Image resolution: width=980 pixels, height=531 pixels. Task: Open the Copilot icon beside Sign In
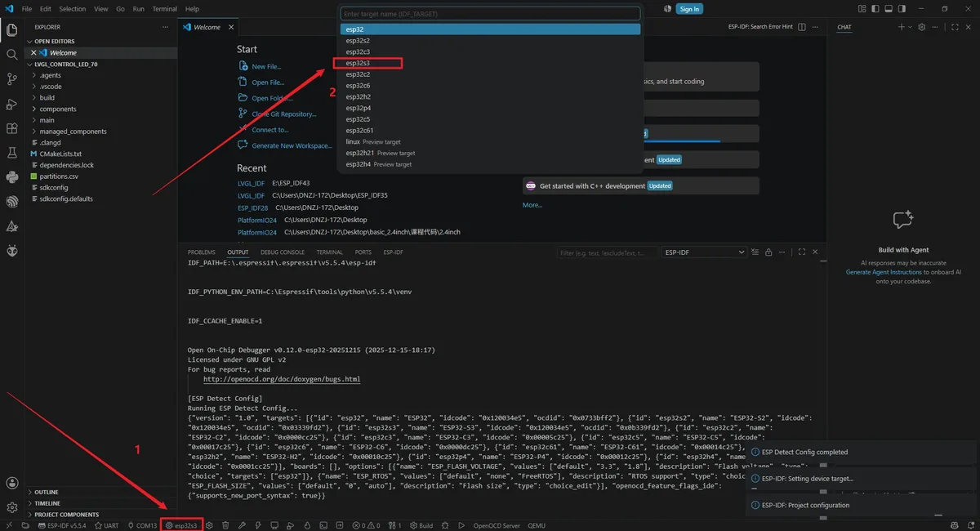[x=667, y=9]
